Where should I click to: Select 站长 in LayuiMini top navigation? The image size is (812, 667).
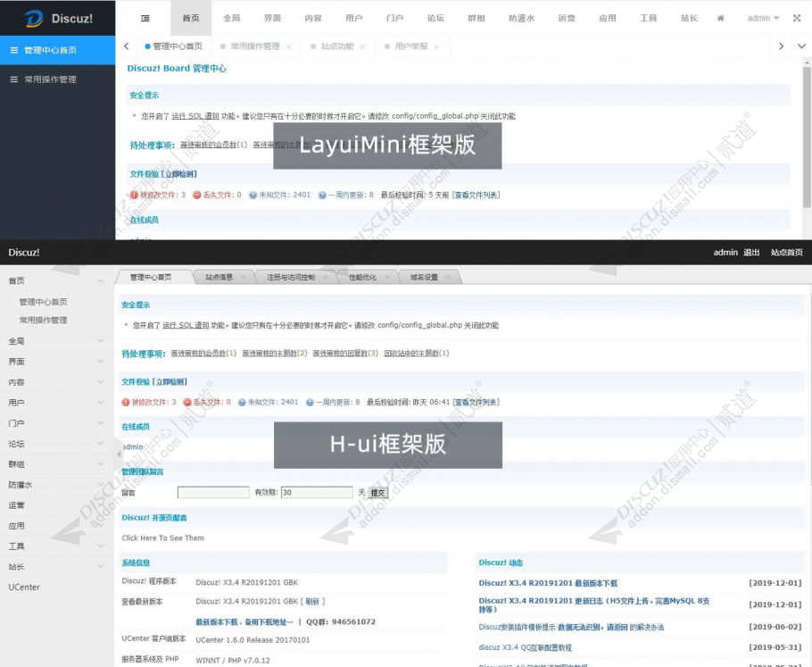tap(689, 18)
